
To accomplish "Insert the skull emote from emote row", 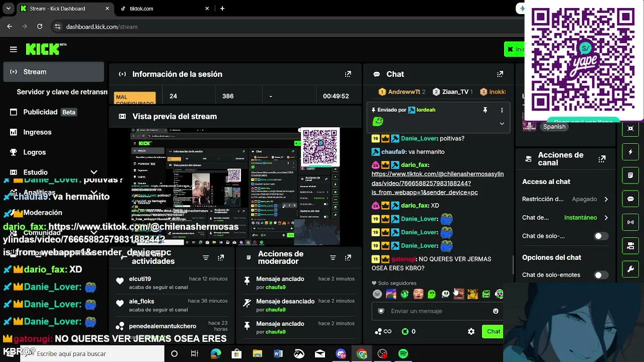I will [445, 294].
